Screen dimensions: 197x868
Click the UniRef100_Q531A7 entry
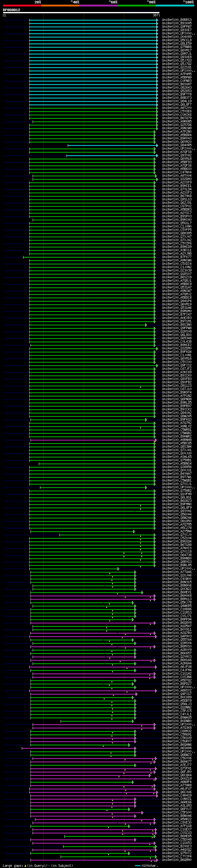177,287
